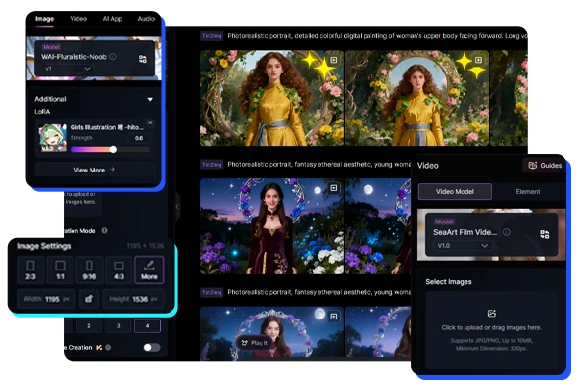Expand second yellow-dress image
588x392 pixels.
(x=478, y=60)
